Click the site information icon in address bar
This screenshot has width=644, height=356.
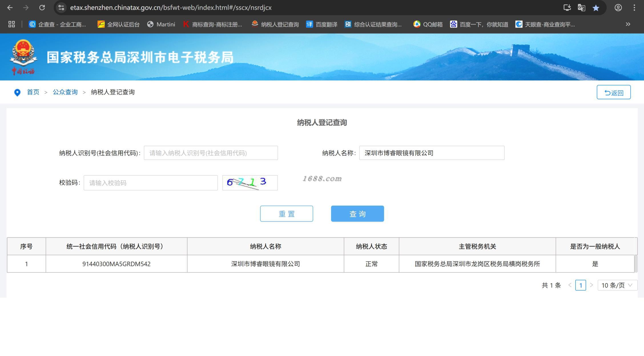pyautogui.click(x=61, y=8)
